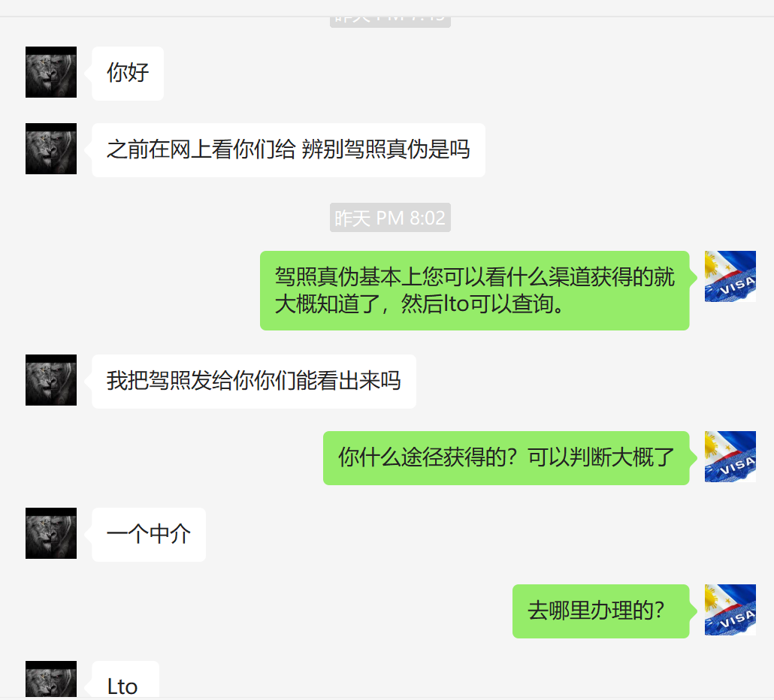Click the 昨天 PM 8:02 timestamp label
This screenshot has height=700, width=774.
click(x=390, y=218)
